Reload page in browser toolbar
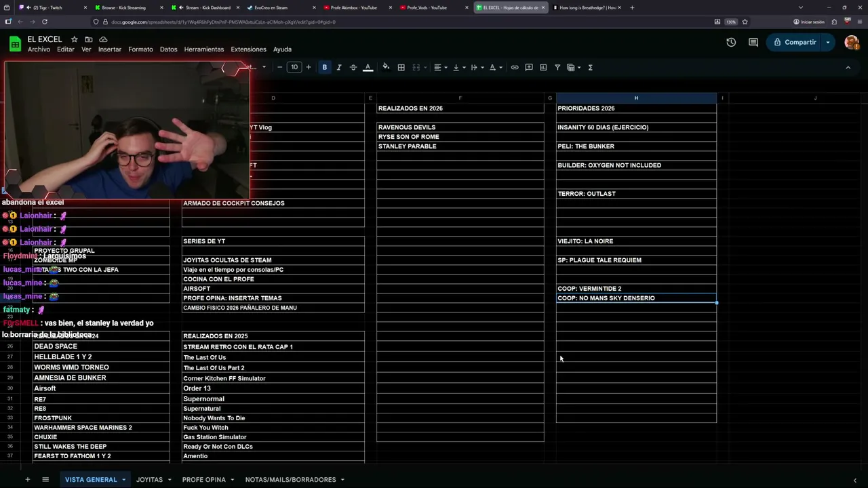The height and width of the screenshot is (488, 868). point(45,22)
